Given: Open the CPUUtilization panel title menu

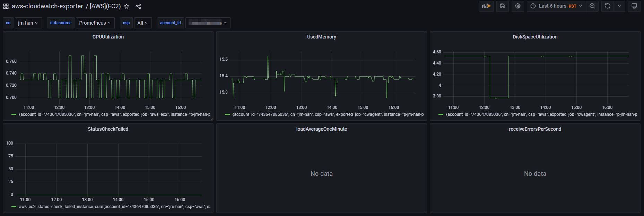Looking at the screenshot, I should click(108, 37).
